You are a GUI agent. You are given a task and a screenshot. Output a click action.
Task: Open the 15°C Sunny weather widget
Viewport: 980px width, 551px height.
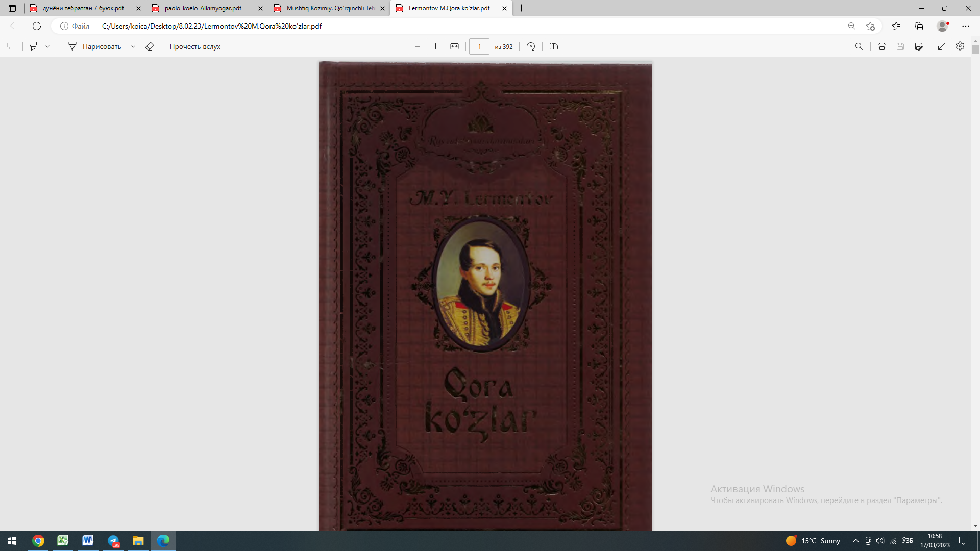tap(813, 541)
